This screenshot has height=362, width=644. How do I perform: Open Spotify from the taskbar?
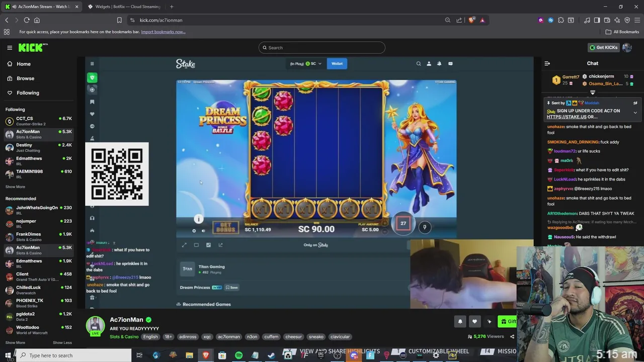click(238, 355)
